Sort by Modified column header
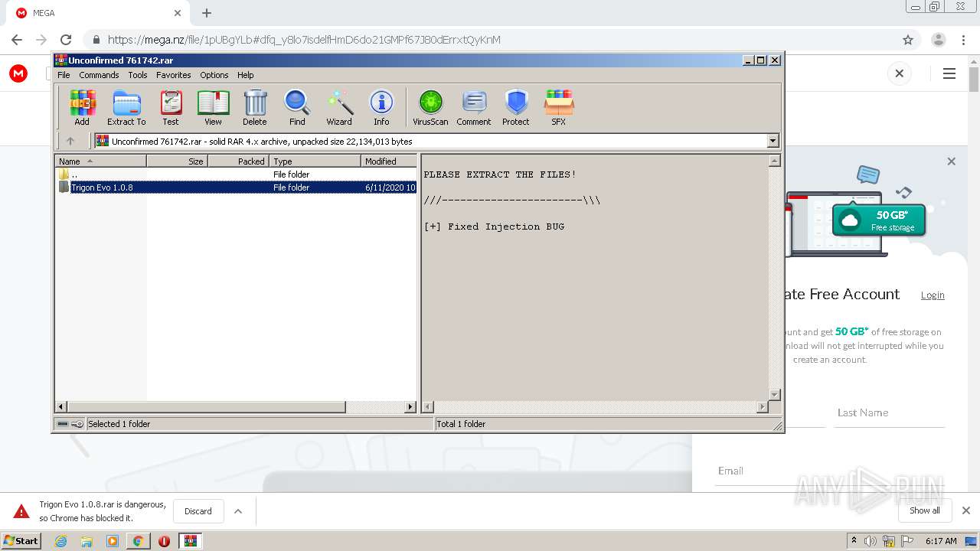The height and width of the screenshot is (551, 980). [389, 161]
